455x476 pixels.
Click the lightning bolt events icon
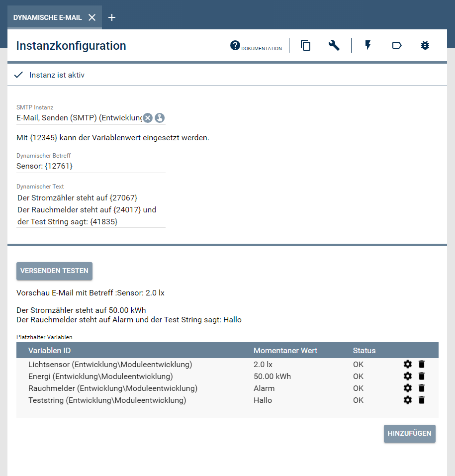pyautogui.click(x=368, y=46)
